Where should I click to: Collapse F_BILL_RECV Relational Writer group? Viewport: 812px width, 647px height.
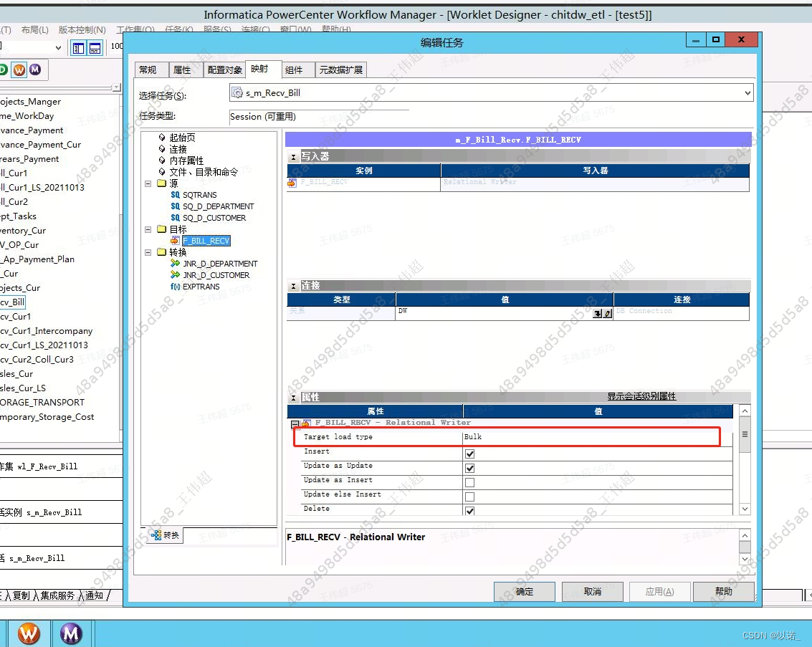(x=294, y=424)
